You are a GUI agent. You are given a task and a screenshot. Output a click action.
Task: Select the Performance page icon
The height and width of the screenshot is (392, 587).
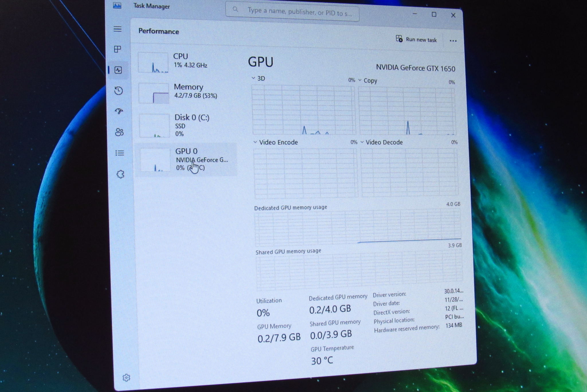(x=118, y=70)
